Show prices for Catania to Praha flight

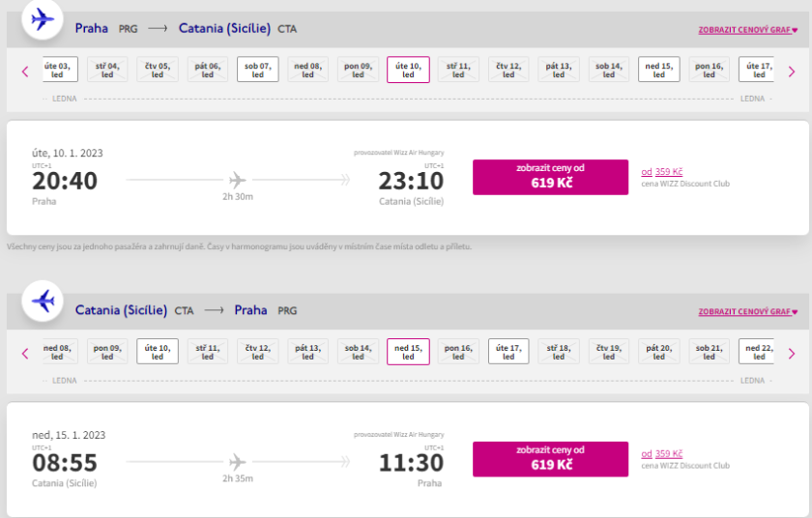tap(550, 459)
